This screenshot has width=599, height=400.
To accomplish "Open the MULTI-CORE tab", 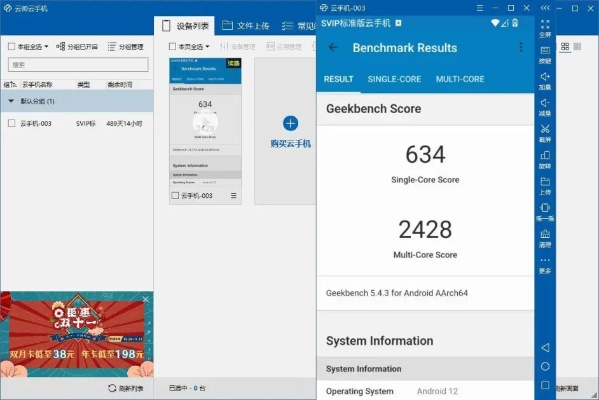I will 460,79.
